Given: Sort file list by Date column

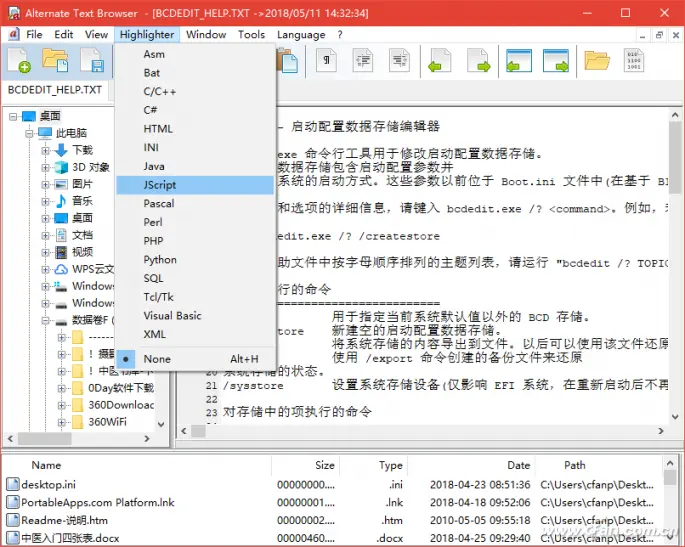Looking at the screenshot, I should (472, 465).
